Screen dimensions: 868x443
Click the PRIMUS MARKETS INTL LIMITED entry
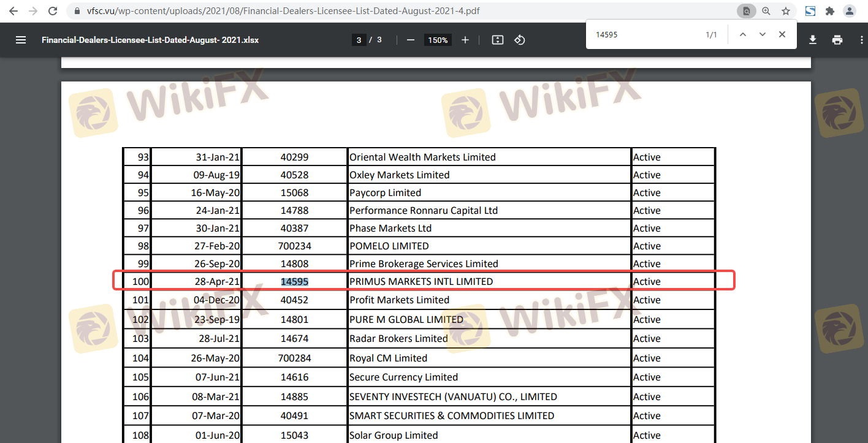click(421, 282)
